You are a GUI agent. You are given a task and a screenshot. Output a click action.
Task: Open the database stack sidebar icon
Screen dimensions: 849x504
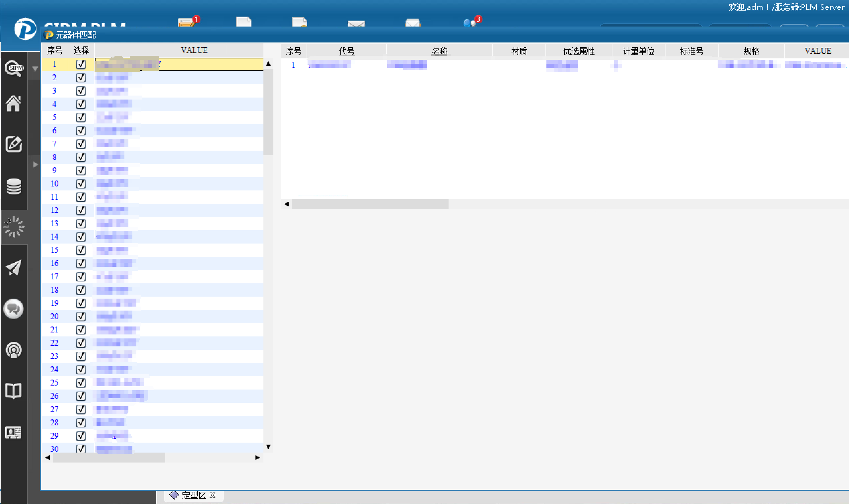coord(14,186)
